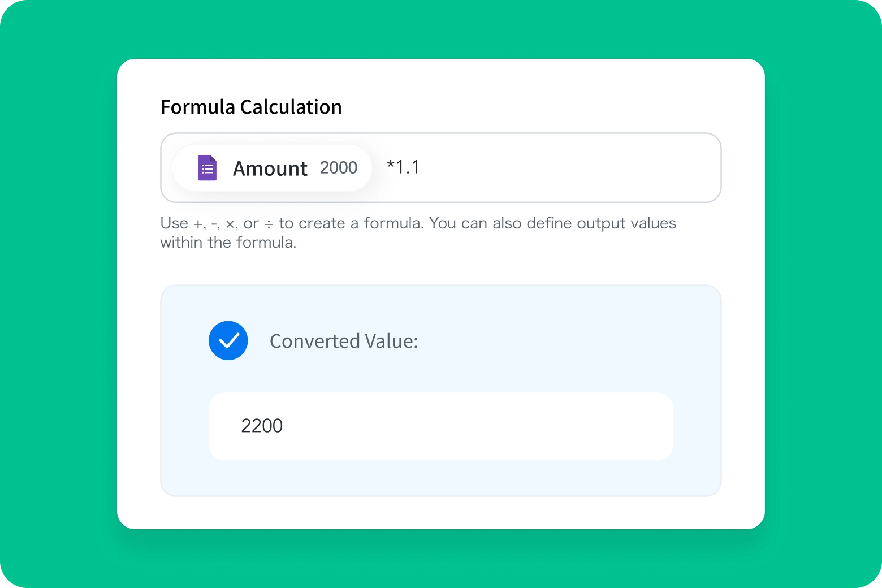This screenshot has height=588, width=882.
Task: Click the blue checkmark circle icon
Action: coord(228,340)
